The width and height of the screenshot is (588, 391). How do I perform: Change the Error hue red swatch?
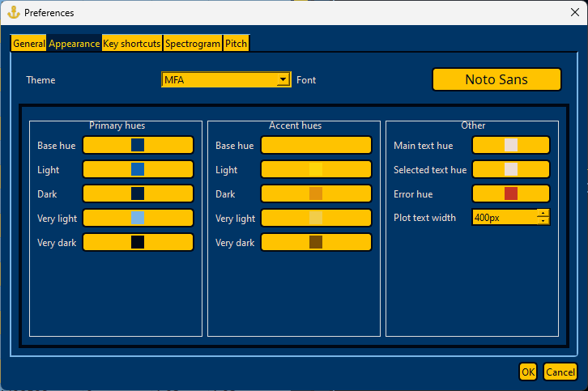pos(511,193)
